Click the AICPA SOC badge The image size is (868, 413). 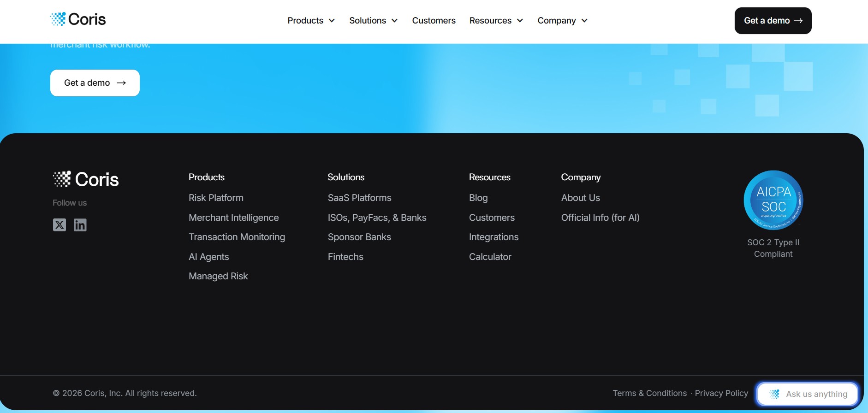tap(773, 200)
